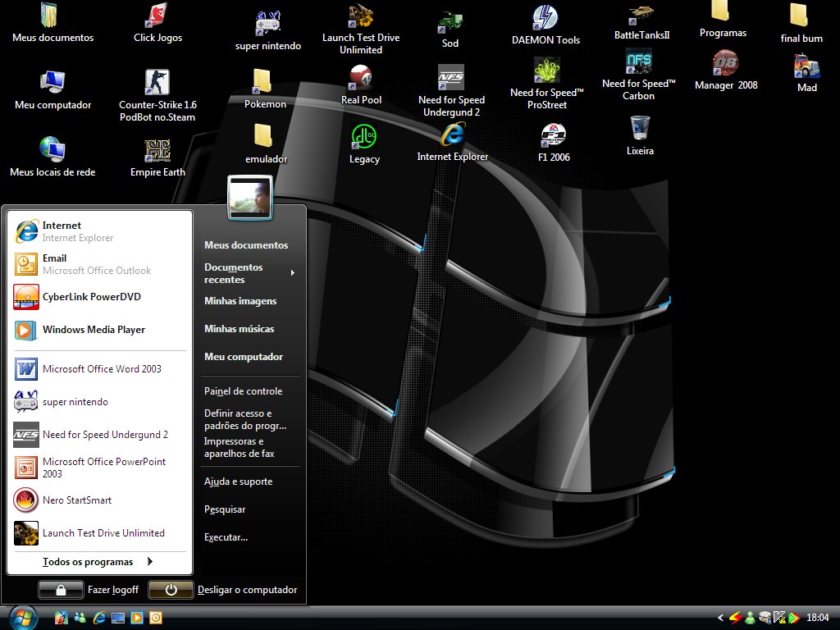Open Microsoft Office PowerPoint 2003
The image size is (840, 630).
100,467
